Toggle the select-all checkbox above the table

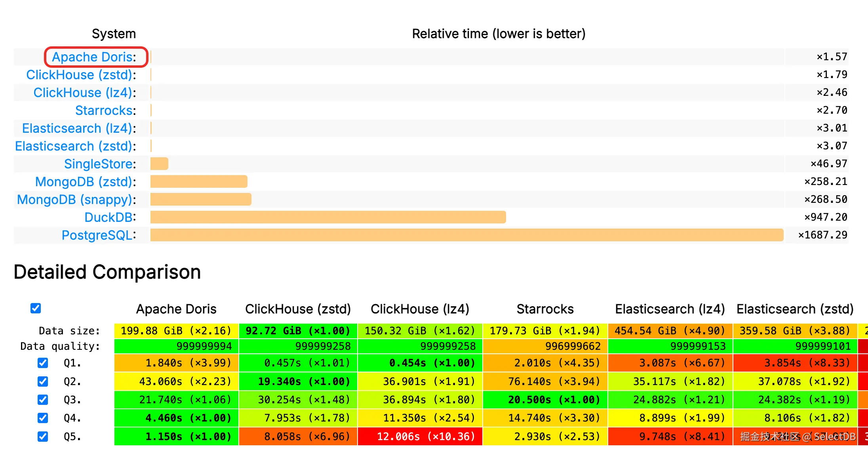point(36,308)
